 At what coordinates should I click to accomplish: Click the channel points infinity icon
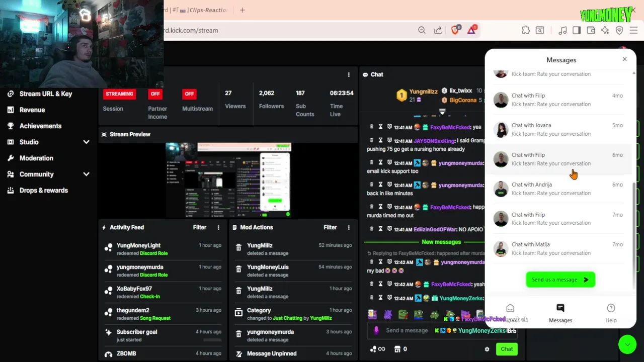pyautogui.click(x=377, y=349)
